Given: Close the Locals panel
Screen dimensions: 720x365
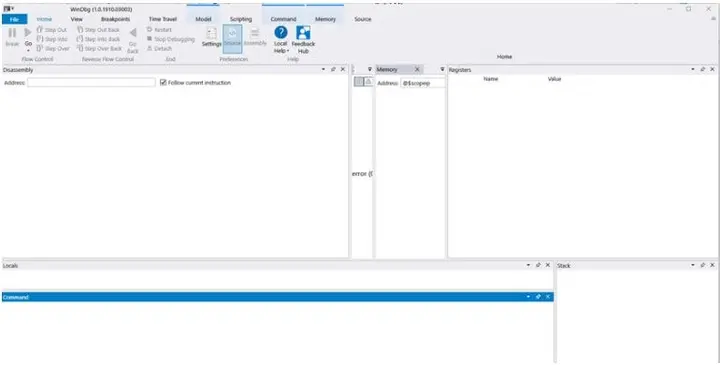Looking at the screenshot, I should point(548,265).
